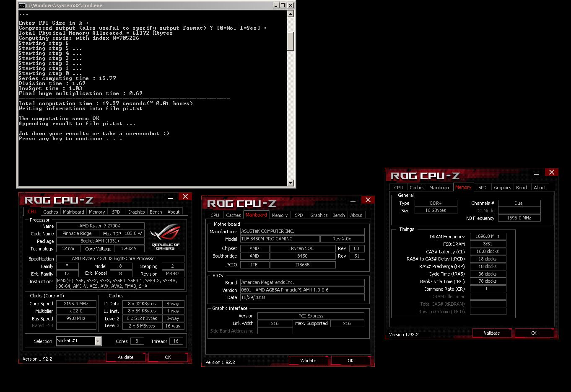The height and width of the screenshot is (392, 571).
Task: Click the DRAM Frequency value 1696.0 MHz
Action: click(488, 236)
